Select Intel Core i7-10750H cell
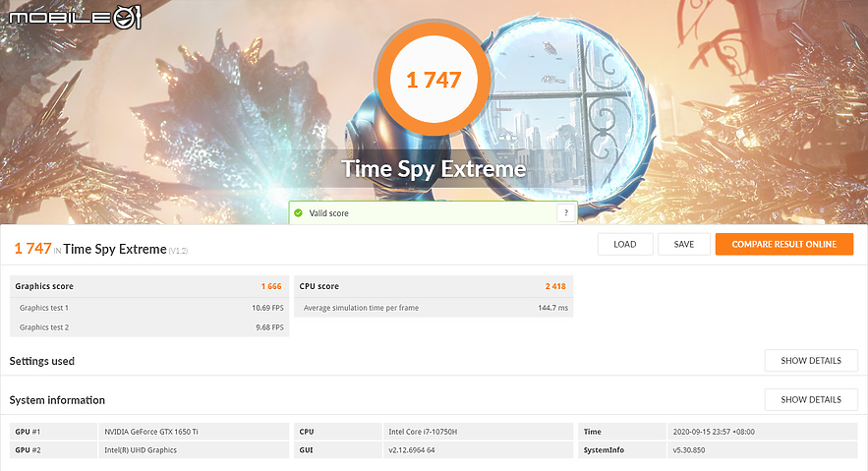The width and height of the screenshot is (868, 471). [x=478, y=432]
